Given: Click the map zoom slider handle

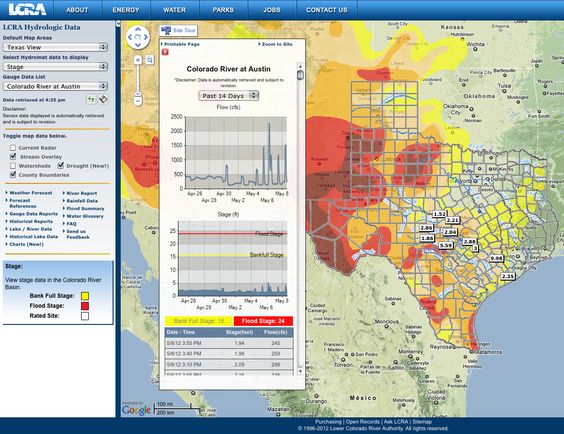Looking at the screenshot, I should pyautogui.click(x=138, y=94).
